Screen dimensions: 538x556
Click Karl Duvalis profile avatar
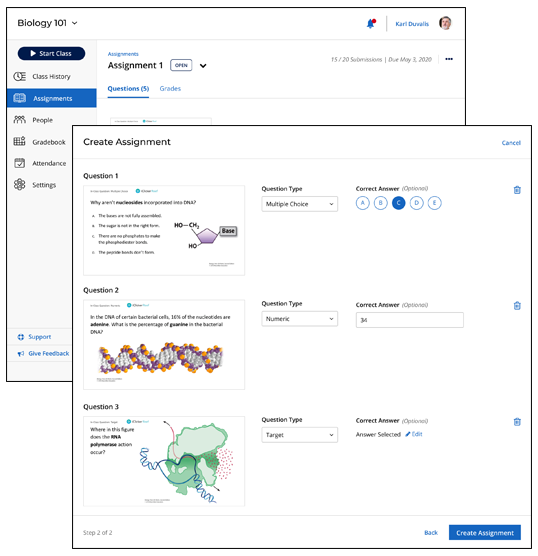point(445,23)
